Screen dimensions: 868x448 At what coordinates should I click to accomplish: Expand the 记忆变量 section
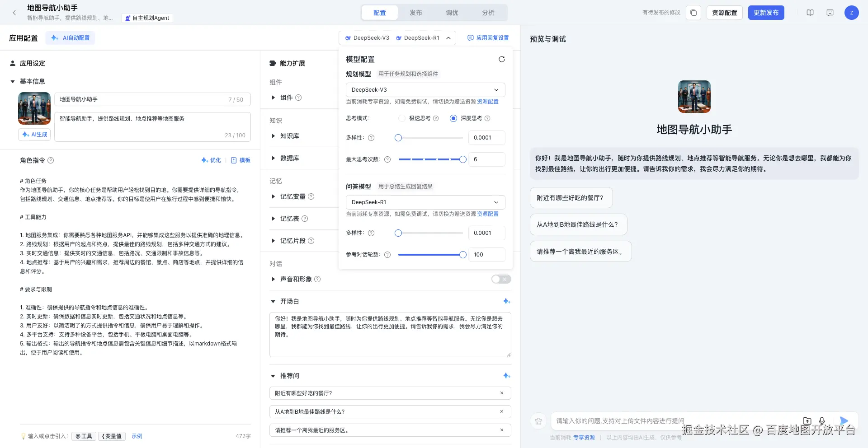coord(273,196)
